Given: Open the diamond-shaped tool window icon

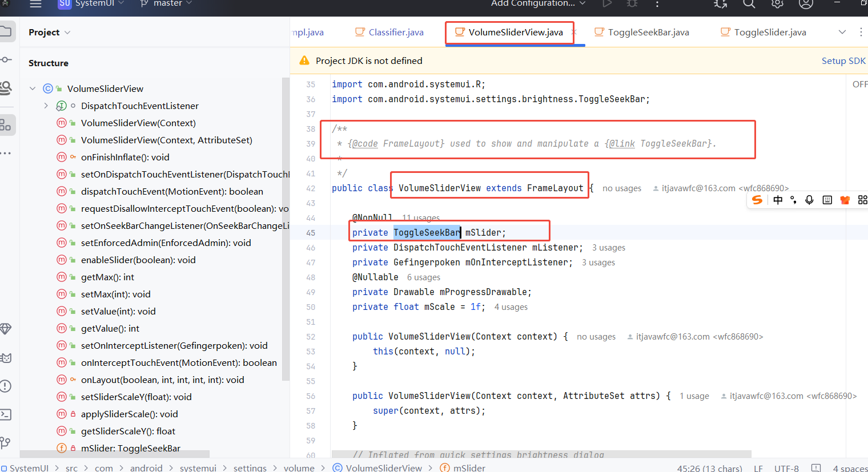Looking at the screenshot, I should tap(6, 329).
